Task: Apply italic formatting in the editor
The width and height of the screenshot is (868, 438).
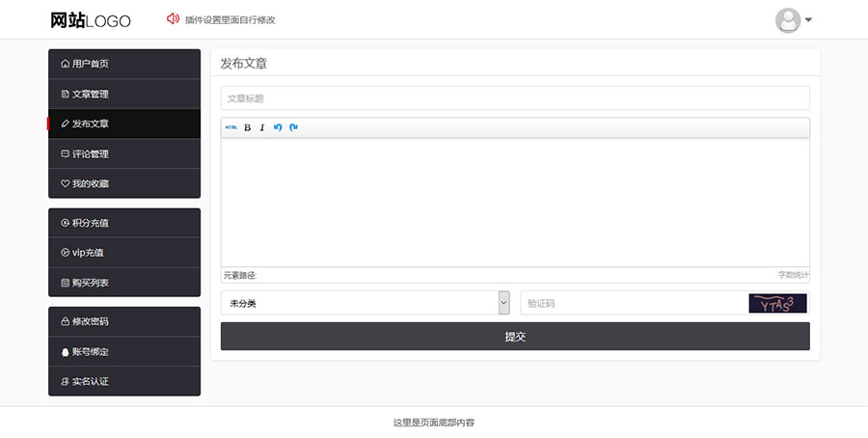Action: [x=261, y=127]
